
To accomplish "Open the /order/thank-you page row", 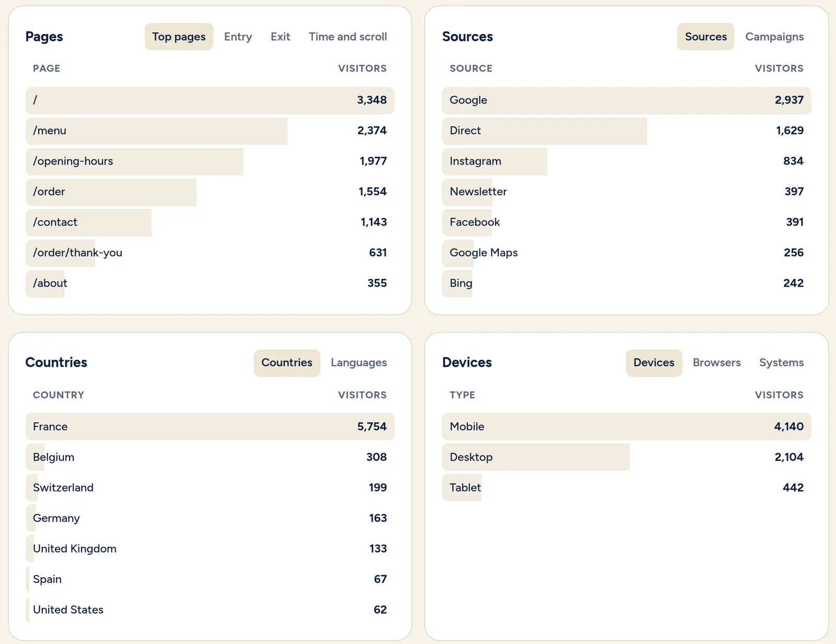I will [x=210, y=253].
